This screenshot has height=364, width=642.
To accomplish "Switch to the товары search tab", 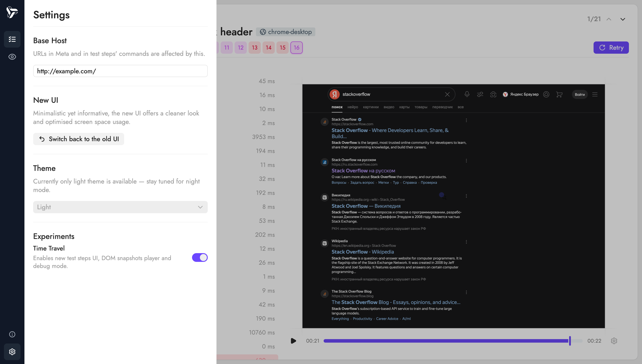I will click(x=421, y=107).
